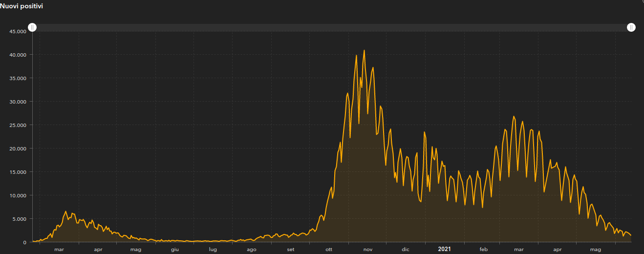This screenshot has width=644, height=254.
Task: Click the right range slider handle
Action: coord(631,27)
